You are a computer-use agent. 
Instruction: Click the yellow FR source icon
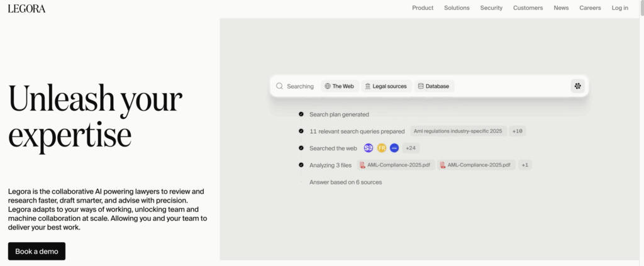coord(382,148)
